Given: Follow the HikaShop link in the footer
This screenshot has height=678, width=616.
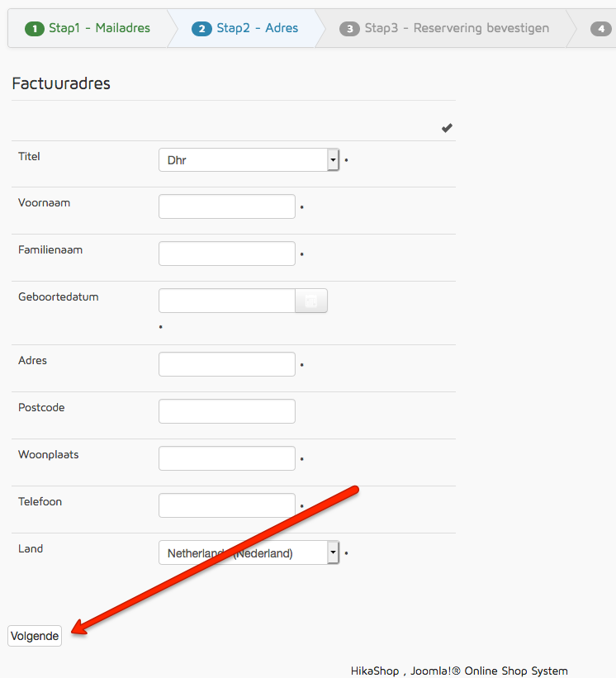Looking at the screenshot, I should pos(375,671).
